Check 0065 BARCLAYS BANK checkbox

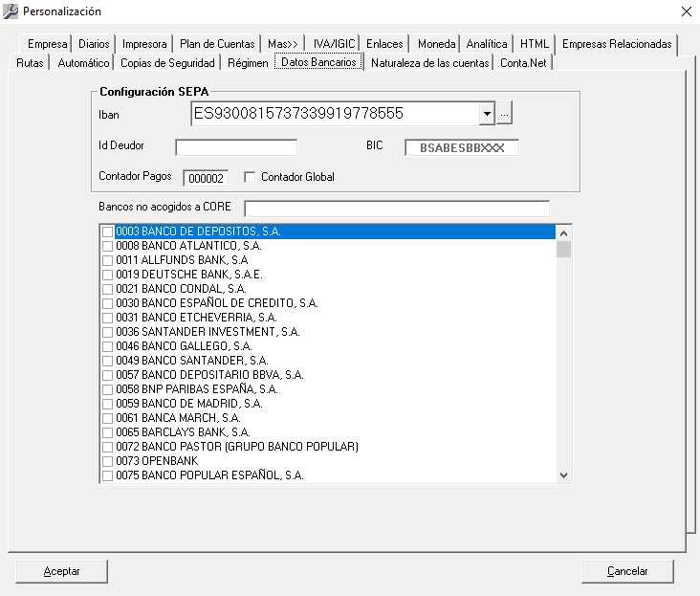pos(107,432)
